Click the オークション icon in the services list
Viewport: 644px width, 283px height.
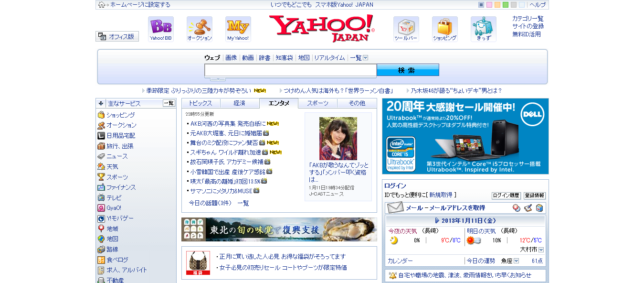pyautogui.click(x=101, y=125)
